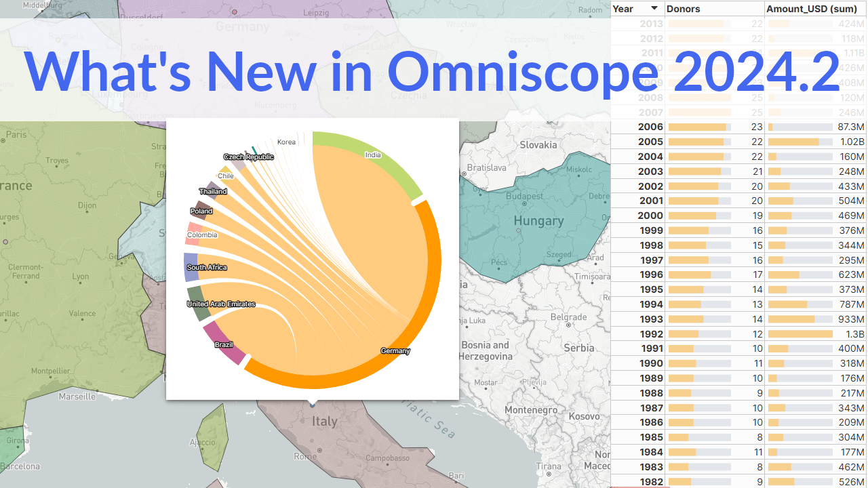Click the Year column sort dropdown arrow
The height and width of the screenshot is (488, 868).
point(654,8)
